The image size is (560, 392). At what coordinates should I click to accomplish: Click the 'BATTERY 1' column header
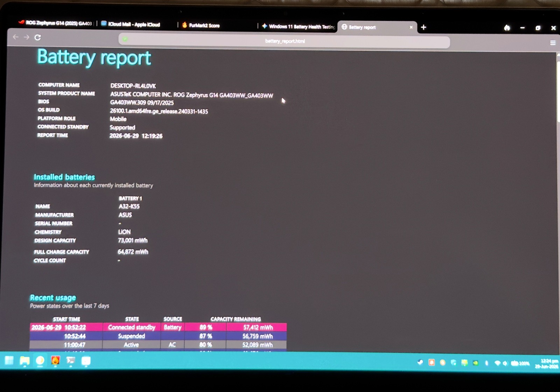[x=130, y=198]
